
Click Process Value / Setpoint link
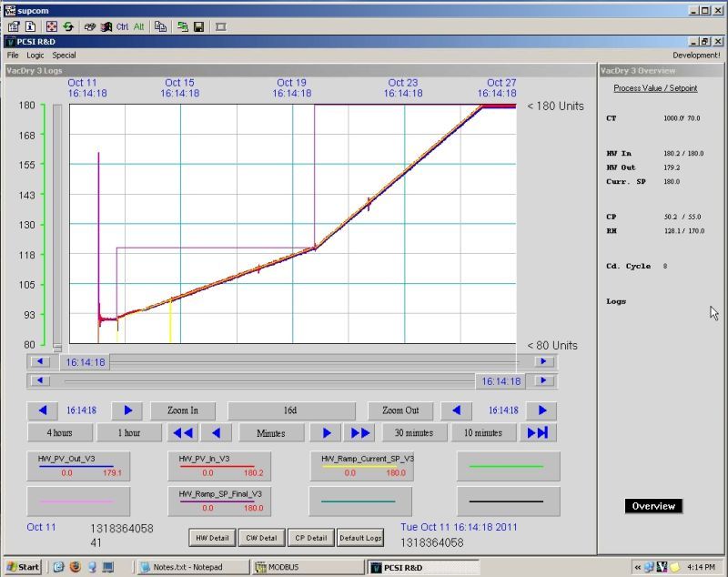655,87
